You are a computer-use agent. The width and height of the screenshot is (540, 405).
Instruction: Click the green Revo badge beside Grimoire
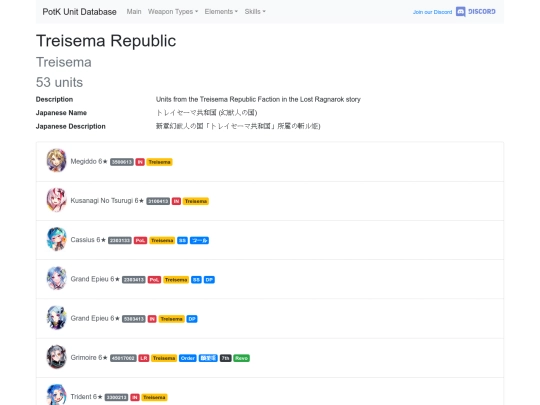(241, 358)
